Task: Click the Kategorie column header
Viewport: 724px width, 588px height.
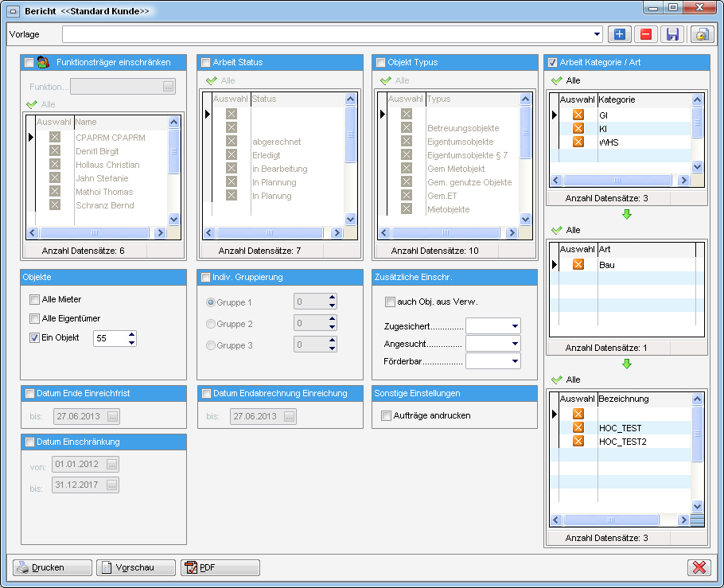Action: [x=644, y=99]
